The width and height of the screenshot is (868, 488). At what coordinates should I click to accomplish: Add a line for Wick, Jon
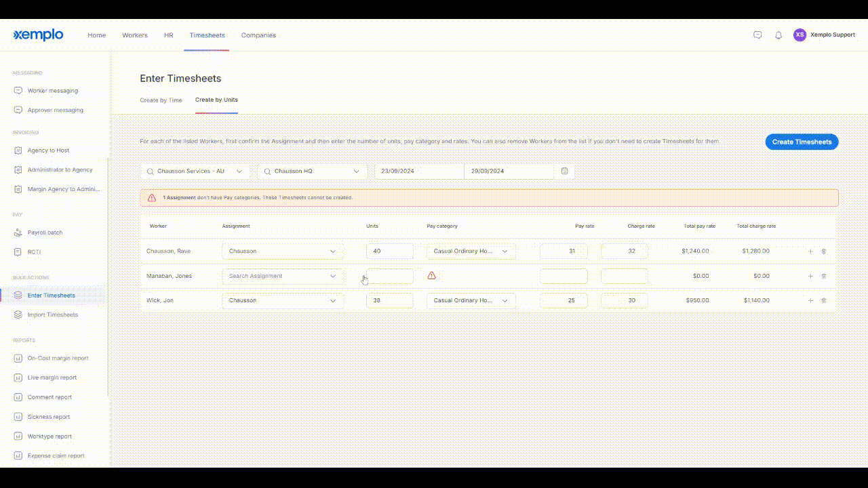(x=810, y=300)
